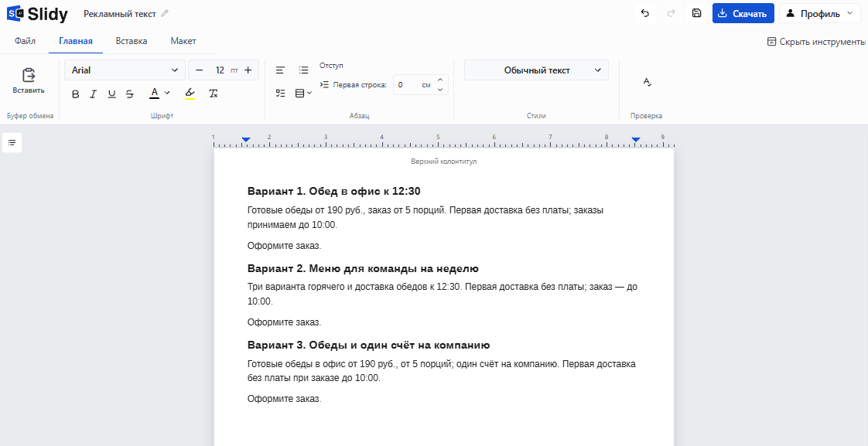Open the document outline sidebar icon
Screen dimensions: 868x446
click(12, 143)
